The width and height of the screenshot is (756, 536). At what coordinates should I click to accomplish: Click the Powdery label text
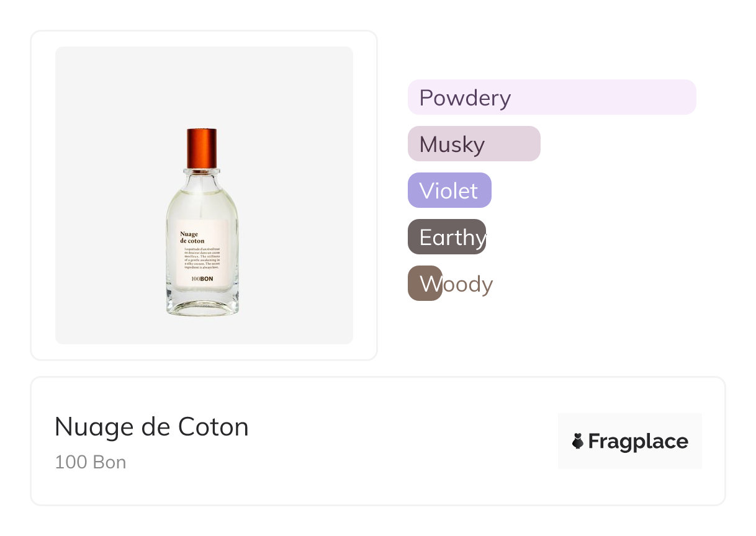click(465, 98)
